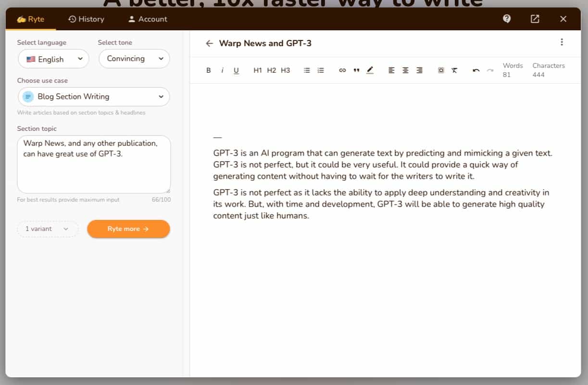Click the 66/100 character counter
This screenshot has width=588, height=385.
coord(161,200)
